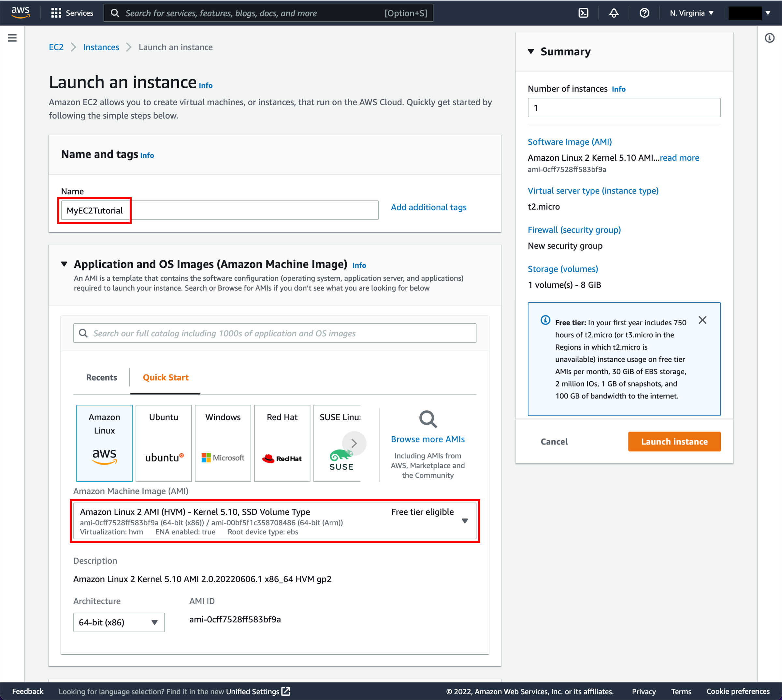
Task: Open the N. Virginia region dropdown
Action: 691,13
